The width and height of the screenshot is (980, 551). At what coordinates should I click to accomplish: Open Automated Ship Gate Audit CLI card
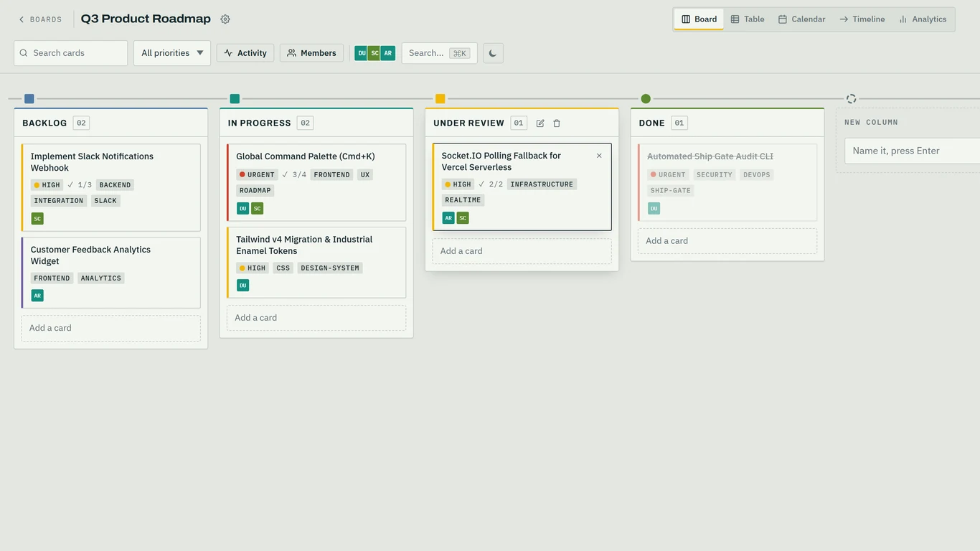[727, 183]
